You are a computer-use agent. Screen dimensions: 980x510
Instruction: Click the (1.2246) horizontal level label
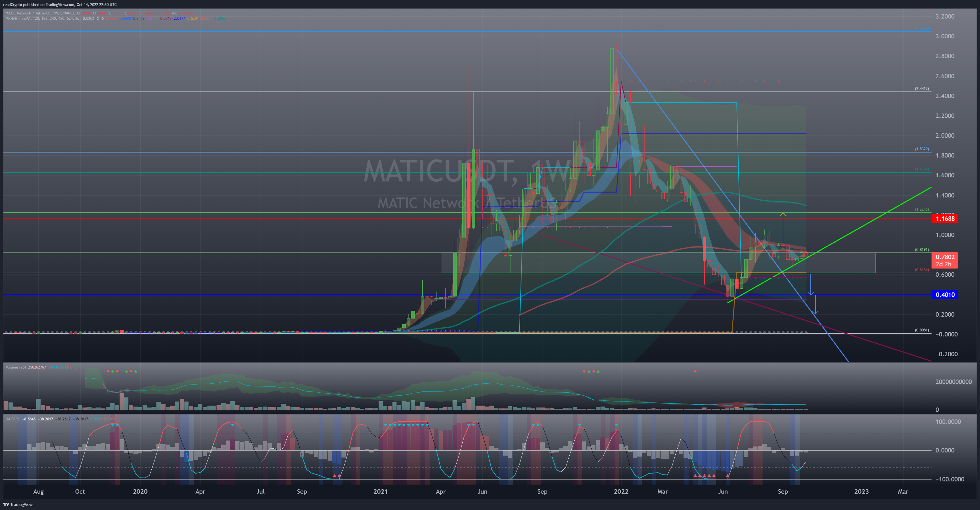click(922, 209)
